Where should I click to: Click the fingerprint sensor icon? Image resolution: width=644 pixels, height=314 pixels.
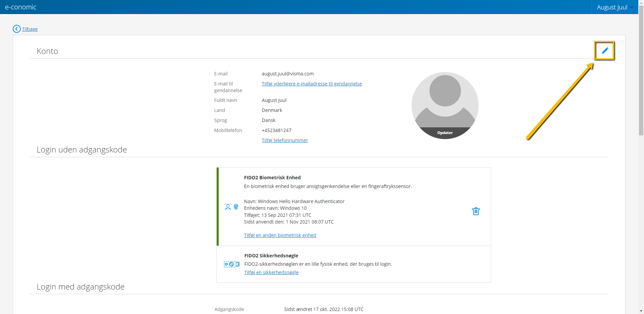click(236, 207)
